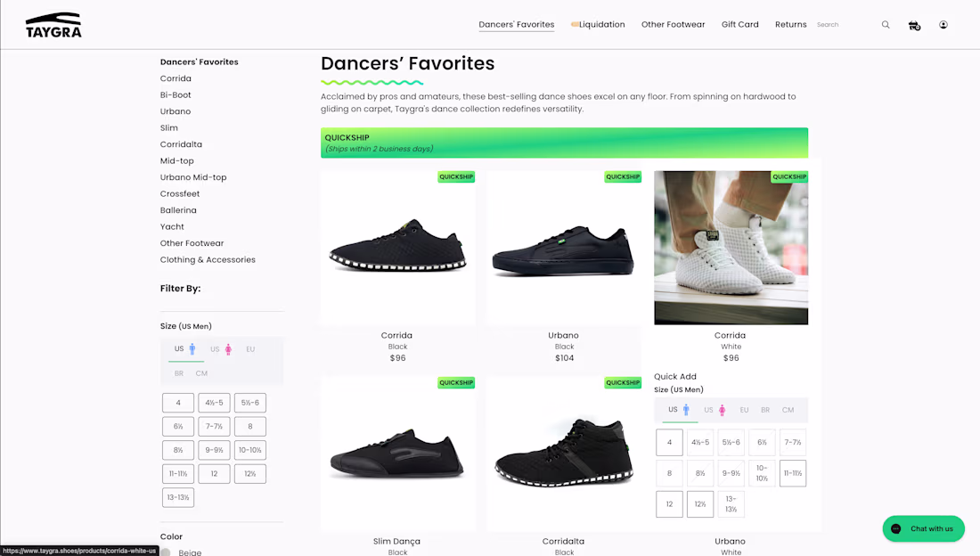Click the Taygra logo
The width and height of the screenshot is (980, 556).
(x=53, y=26)
